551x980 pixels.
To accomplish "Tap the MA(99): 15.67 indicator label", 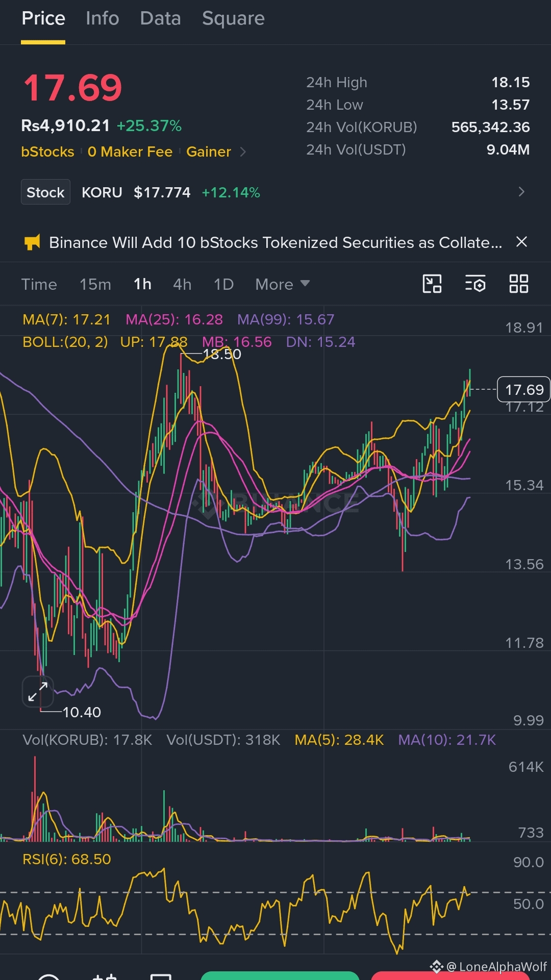I will (x=286, y=319).
